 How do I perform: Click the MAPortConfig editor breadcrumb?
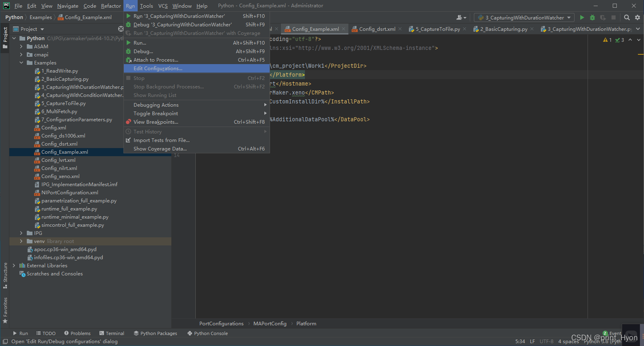point(270,323)
